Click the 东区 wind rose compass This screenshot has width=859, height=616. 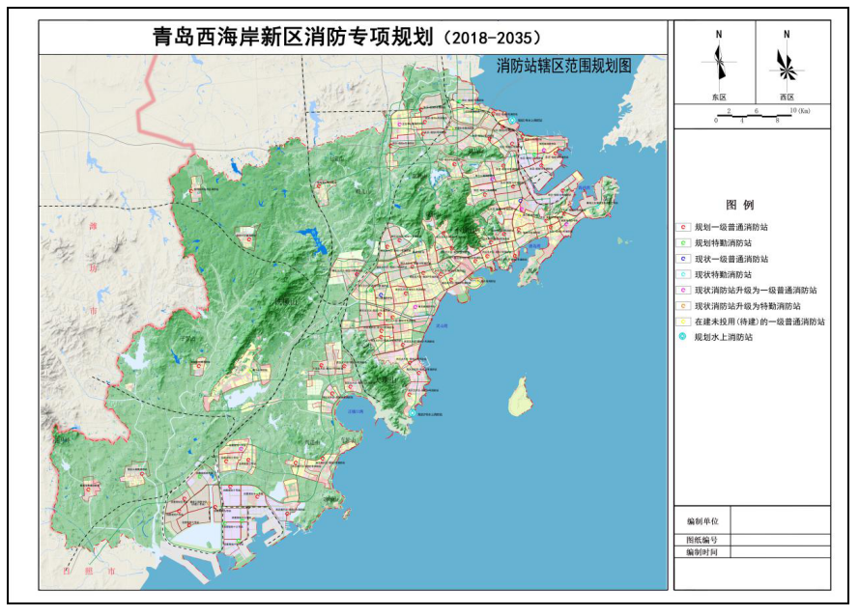tap(718, 64)
